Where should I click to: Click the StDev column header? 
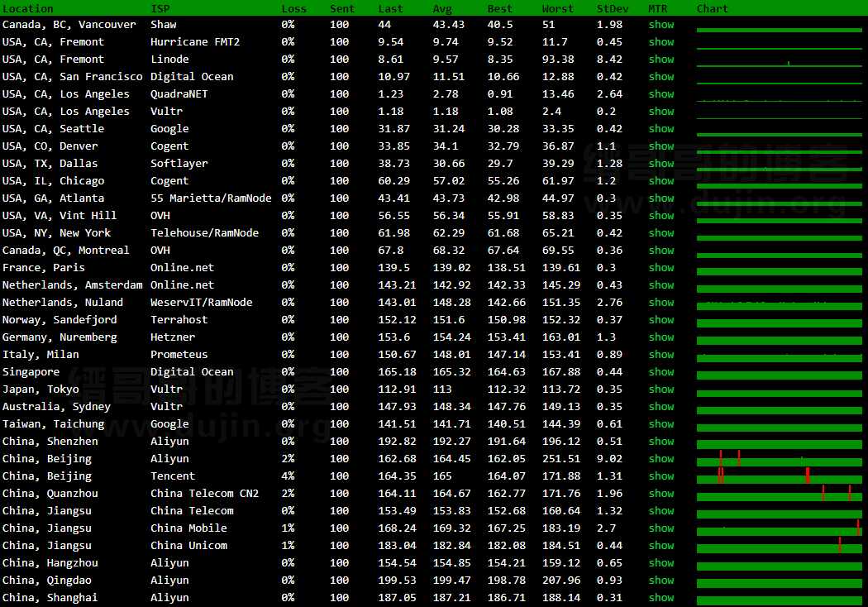pos(613,9)
